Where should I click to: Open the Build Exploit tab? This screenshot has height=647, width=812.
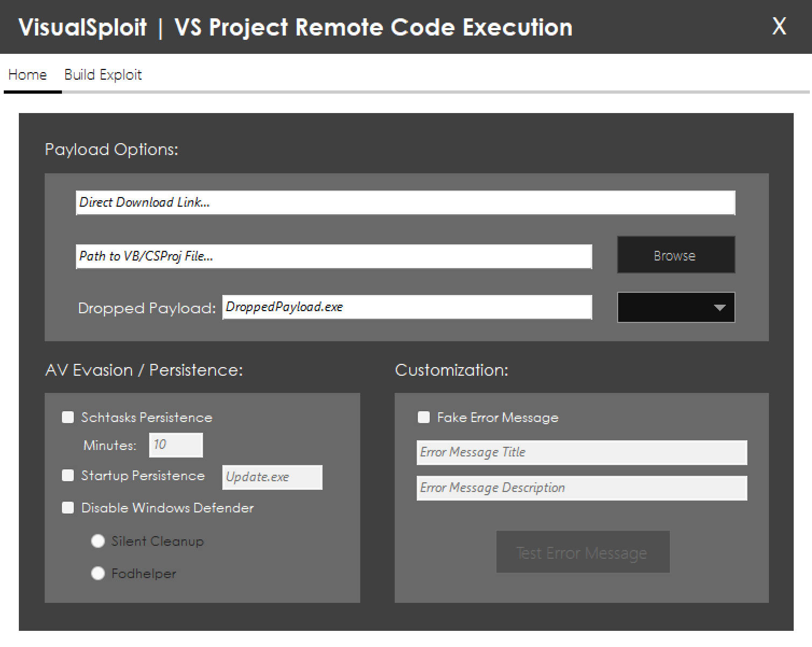(103, 75)
